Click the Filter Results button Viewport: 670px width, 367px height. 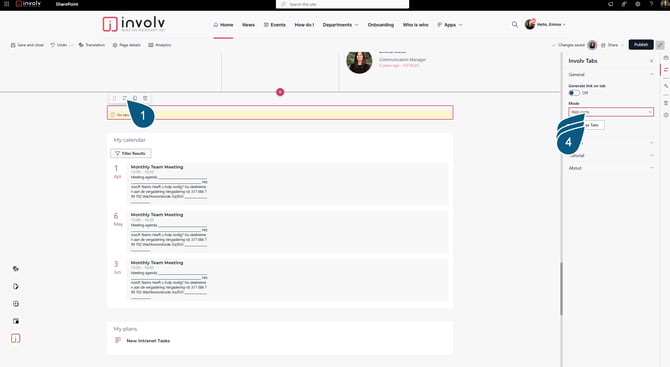click(x=131, y=153)
